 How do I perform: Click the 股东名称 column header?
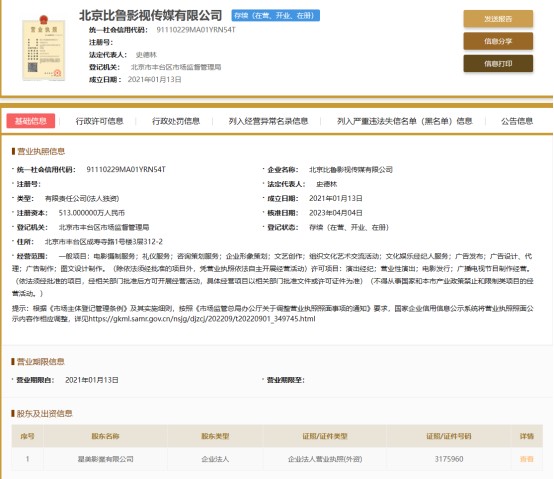pyautogui.click(x=105, y=436)
